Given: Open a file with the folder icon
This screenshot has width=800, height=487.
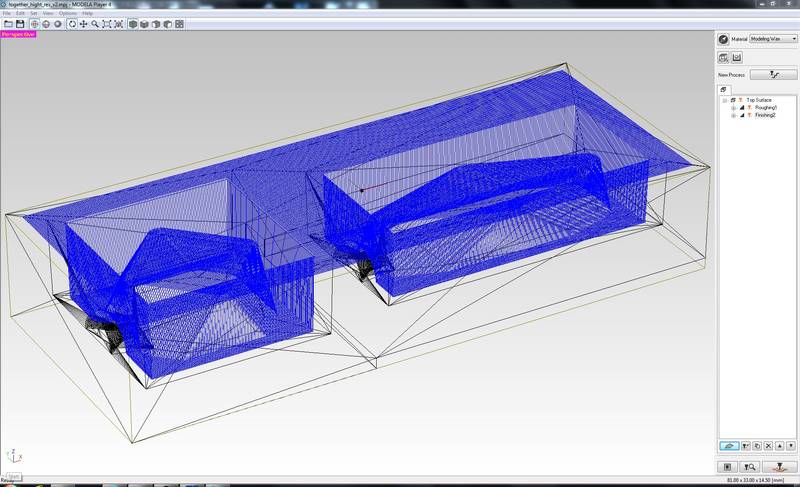Looking at the screenshot, I should coord(8,24).
